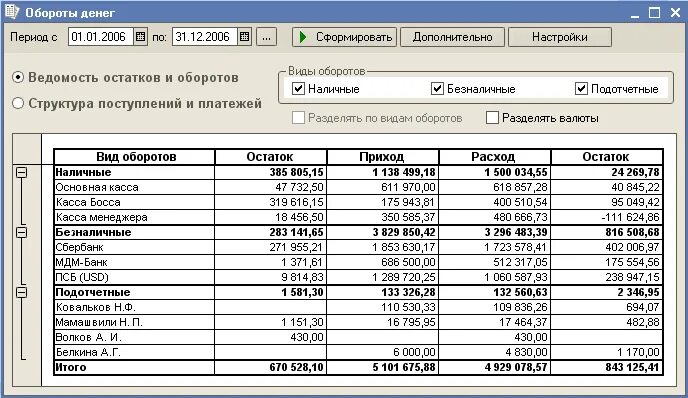Click the end date field 31.12.2006
This screenshot has width=688, height=398.
pos(205,37)
